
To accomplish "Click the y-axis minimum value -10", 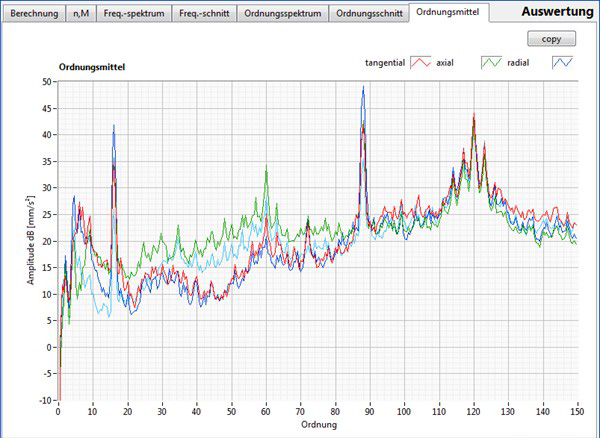I will 45,400.
